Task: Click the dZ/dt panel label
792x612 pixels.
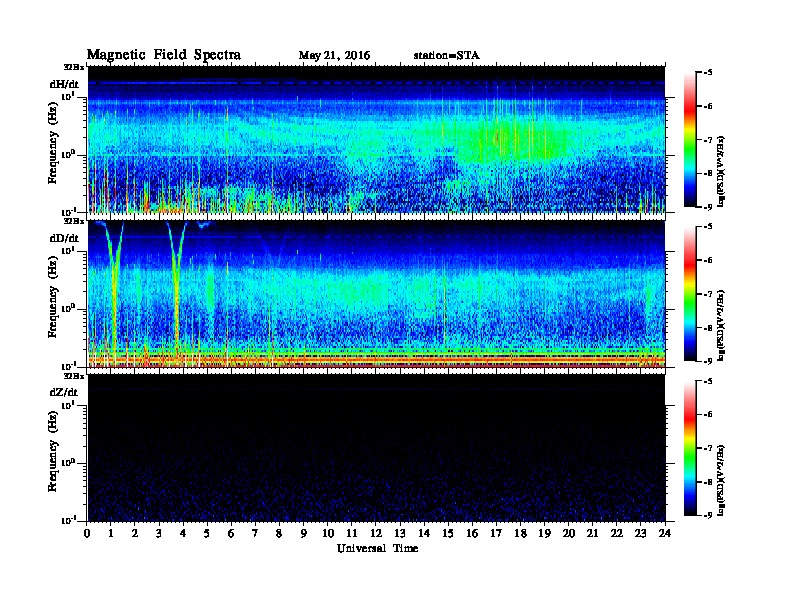Action: (x=64, y=392)
